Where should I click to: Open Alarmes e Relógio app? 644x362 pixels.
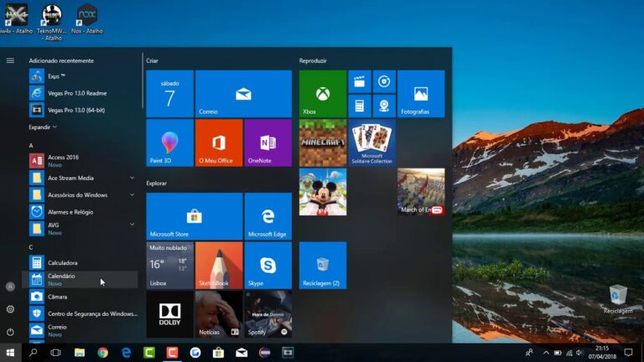click(81, 212)
